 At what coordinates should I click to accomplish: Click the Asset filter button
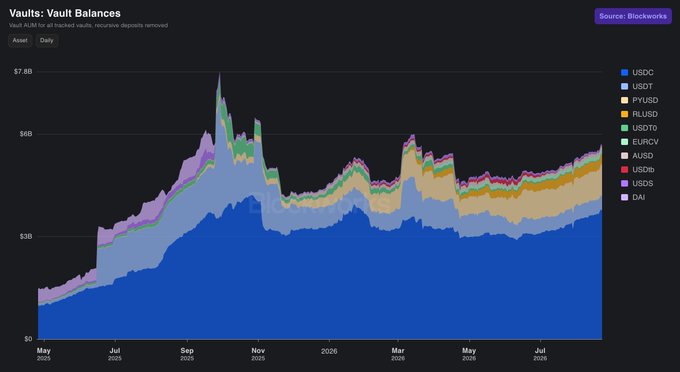point(20,40)
